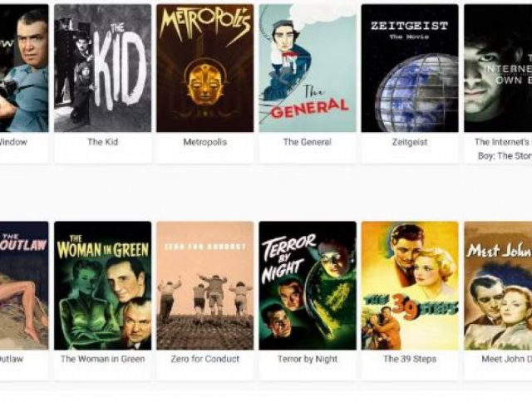Select The 39 Steps poster
The image size is (532, 402).
pos(410,286)
